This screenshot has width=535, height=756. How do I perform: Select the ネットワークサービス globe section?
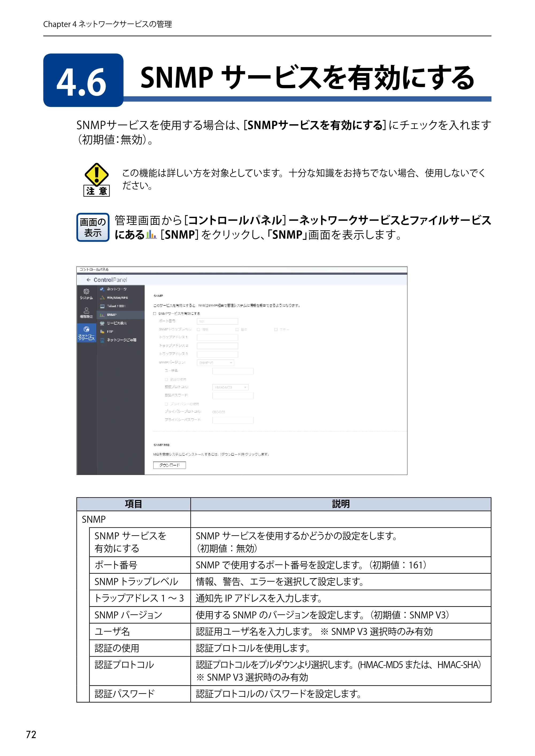(86, 333)
